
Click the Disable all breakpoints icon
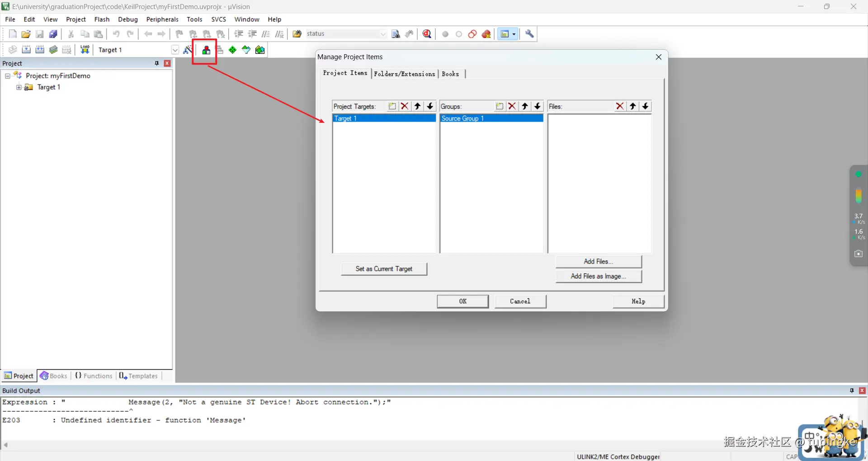click(x=472, y=34)
